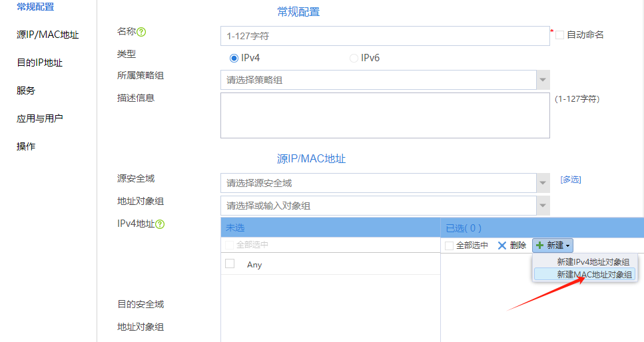Select the IPv4 radio button
This screenshot has height=342, width=644.
click(x=234, y=58)
